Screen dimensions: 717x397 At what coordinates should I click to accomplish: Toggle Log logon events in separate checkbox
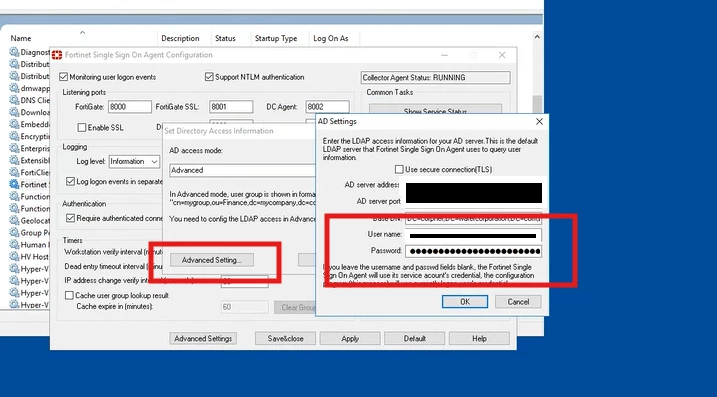pos(70,182)
